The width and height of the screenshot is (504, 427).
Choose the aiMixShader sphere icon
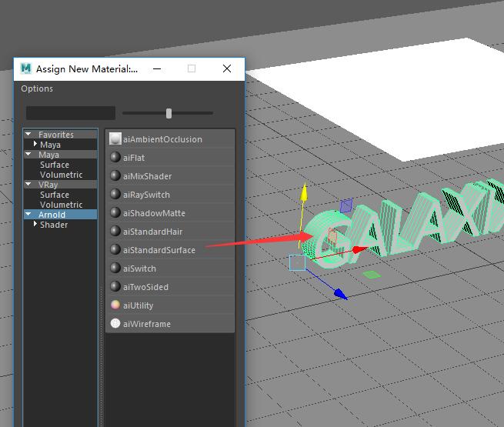(115, 175)
